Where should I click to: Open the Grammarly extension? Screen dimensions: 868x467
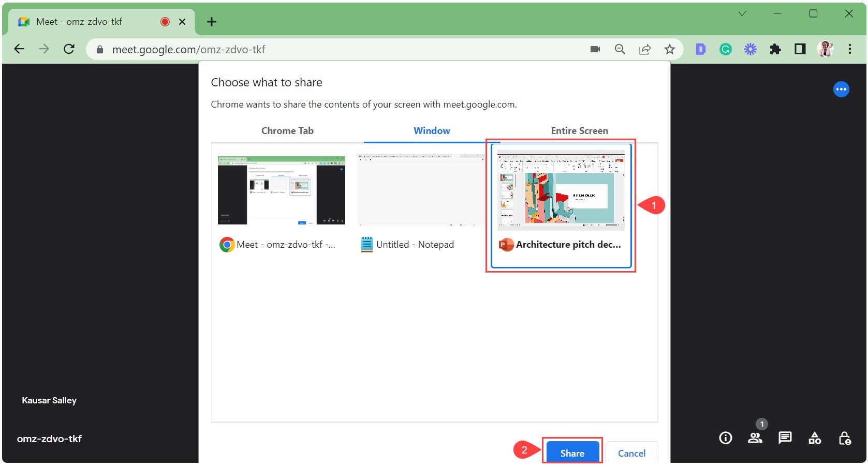(x=726, y=49)
